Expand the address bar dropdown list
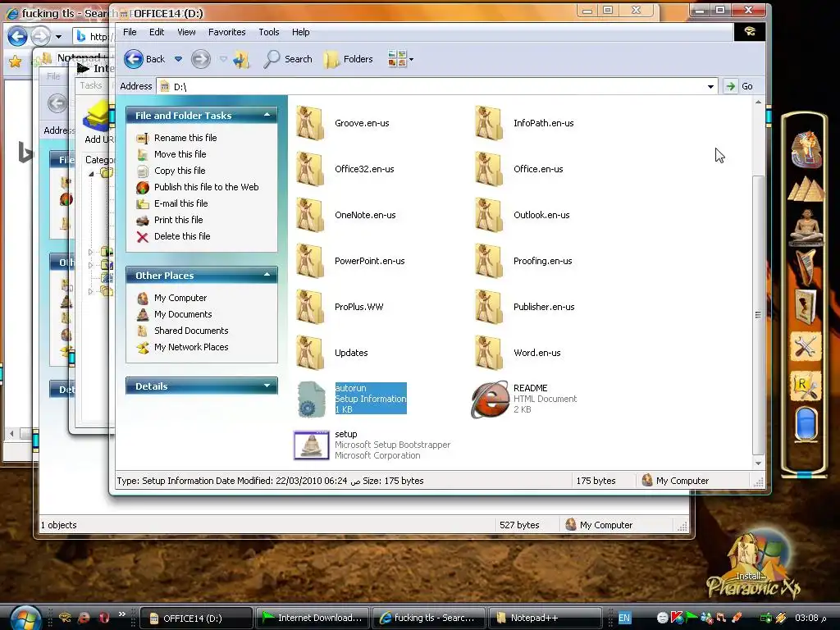 (710, 86)
